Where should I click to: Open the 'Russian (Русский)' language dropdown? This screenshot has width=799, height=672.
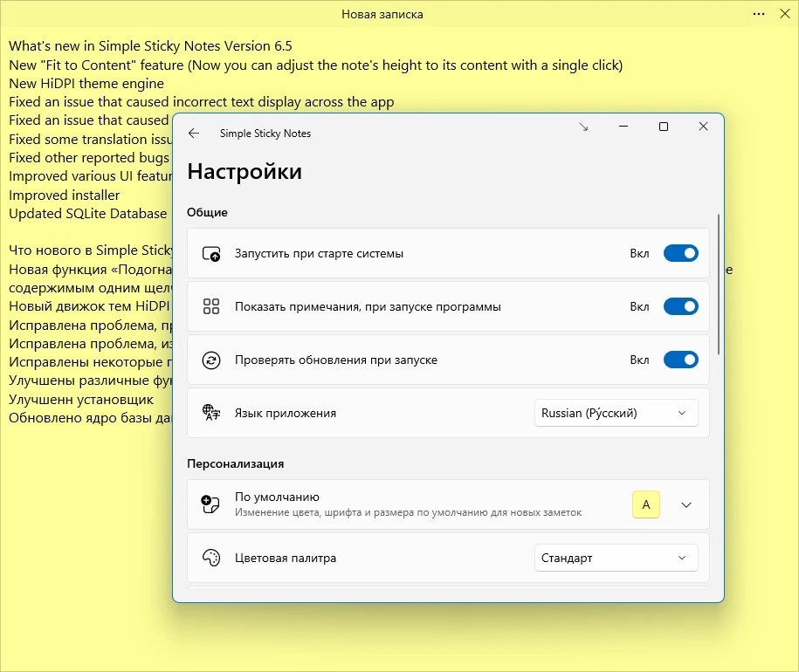point(616,413)
